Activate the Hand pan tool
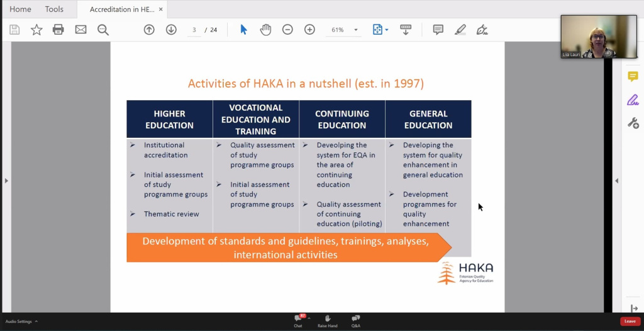644x331 pixels. pos(266,30)
